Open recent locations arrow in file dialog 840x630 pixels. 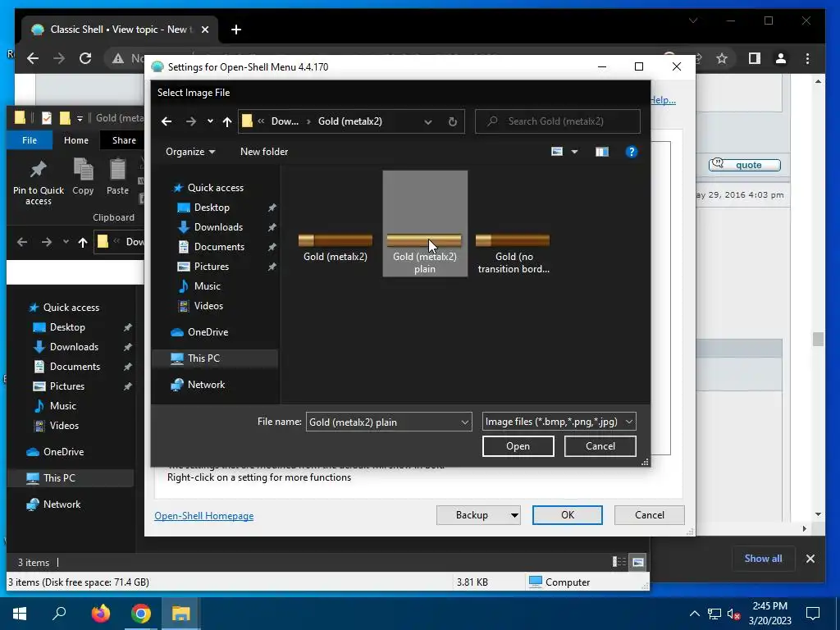tap(210, 121)
